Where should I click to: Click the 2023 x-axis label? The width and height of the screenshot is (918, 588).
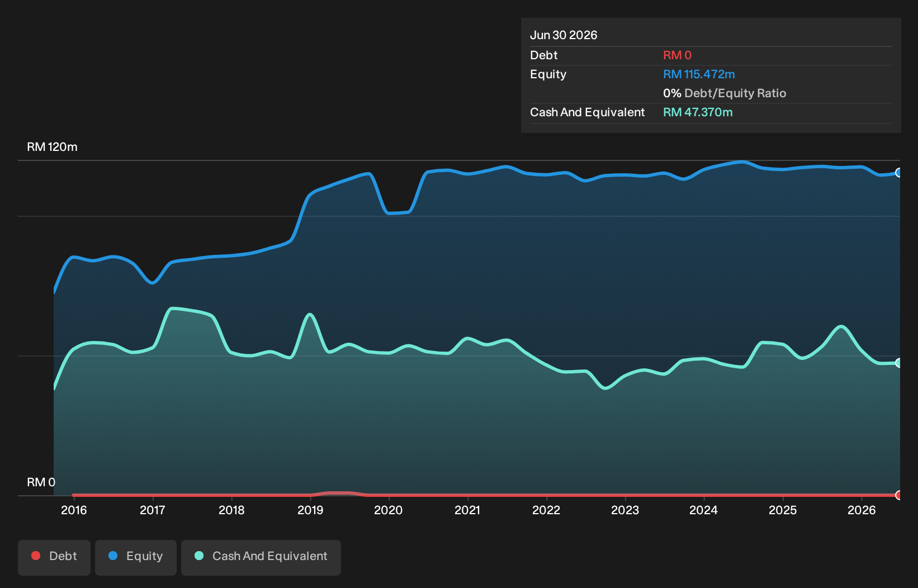tap(625, 510)
